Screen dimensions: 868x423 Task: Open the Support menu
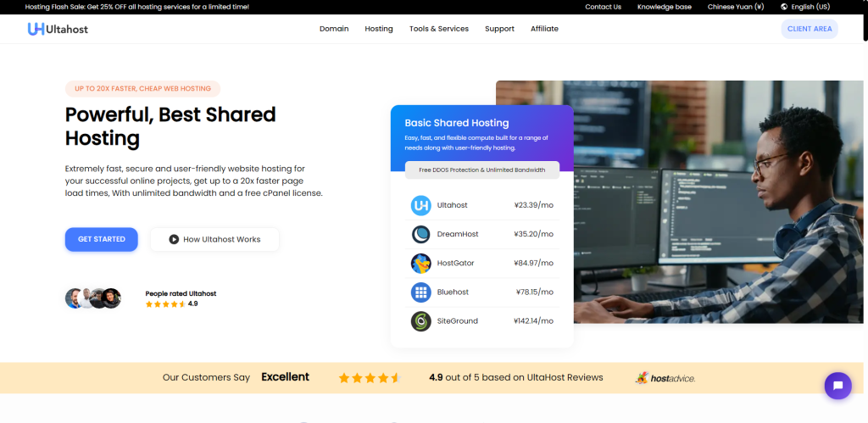[x=499, y=29]
